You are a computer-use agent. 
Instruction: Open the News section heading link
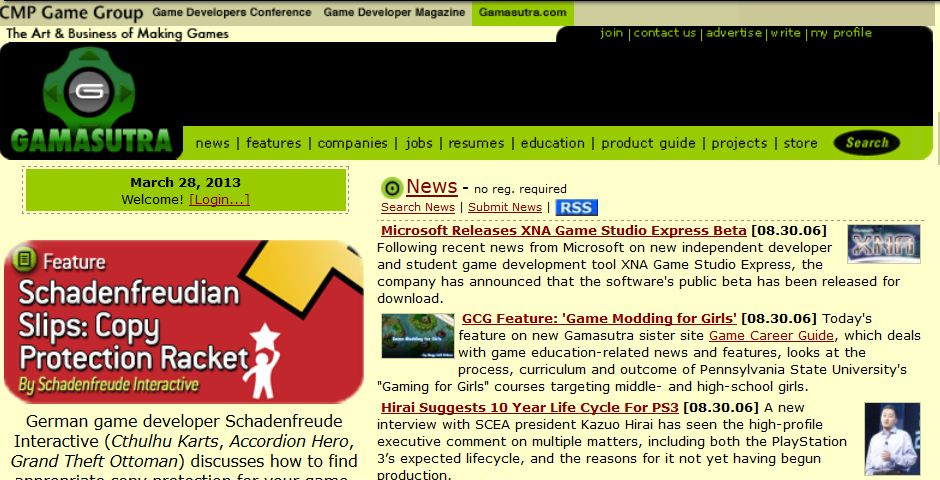pos(432,186)
